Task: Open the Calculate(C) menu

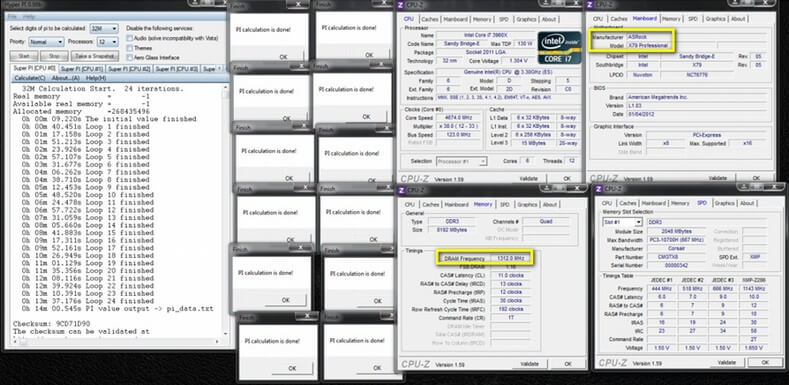Action: pos(30,79)
